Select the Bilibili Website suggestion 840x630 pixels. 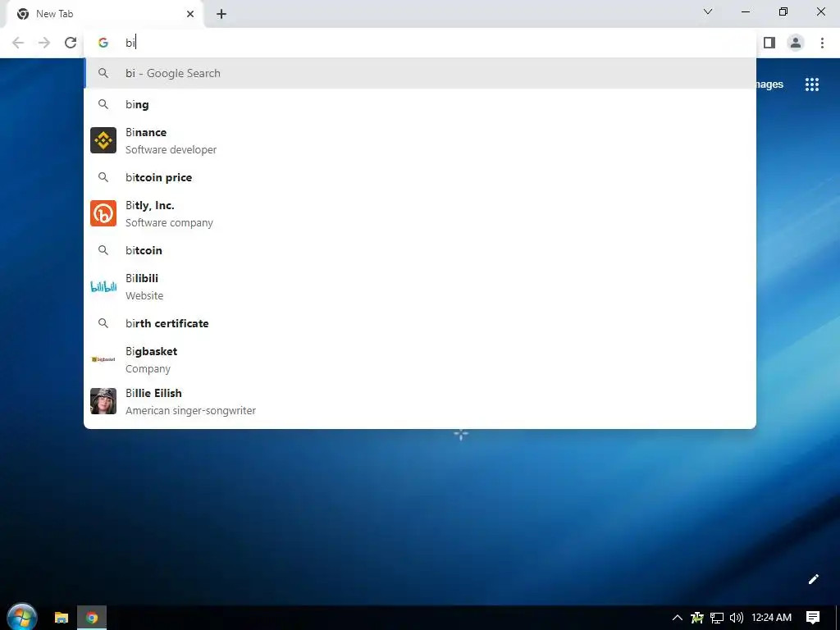coord(420,286)
